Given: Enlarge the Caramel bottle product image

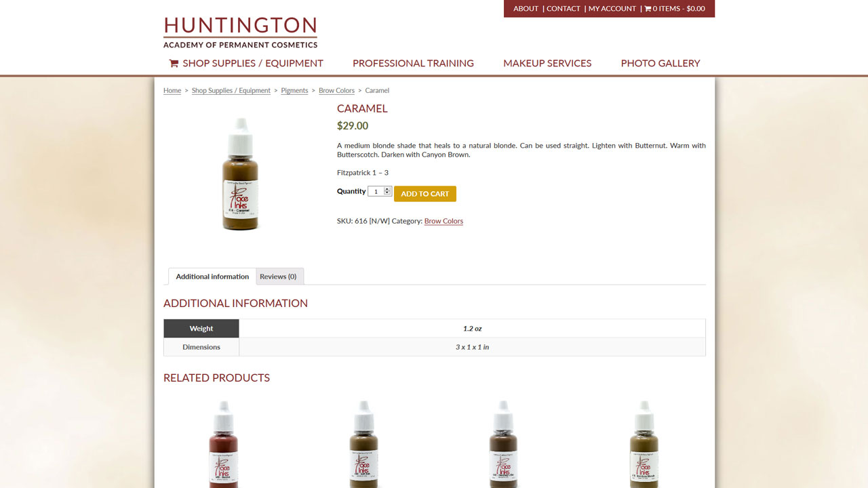Looking at the screenshot, I should tap(241, 174).
